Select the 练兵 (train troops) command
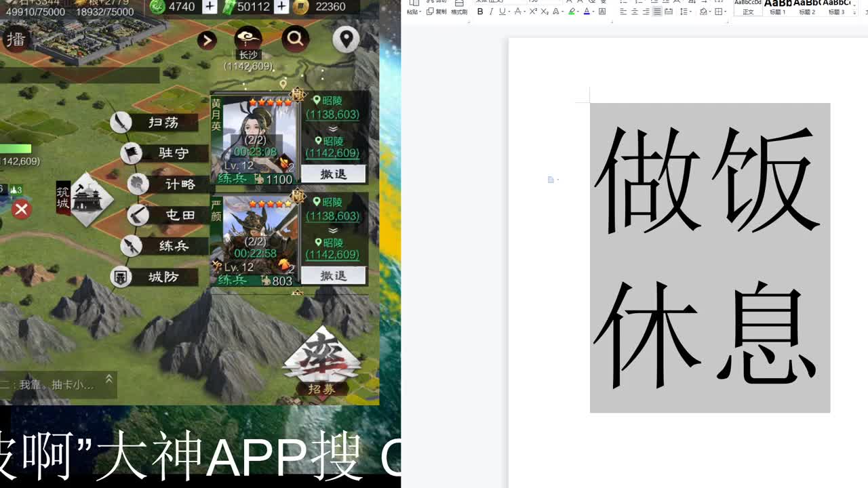 click(x=163, y=245)
